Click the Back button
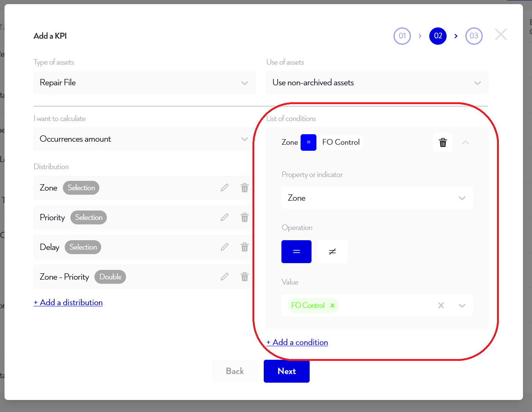Image resolution: width=532 pixels, height=412 pixels. click(235, 371)
